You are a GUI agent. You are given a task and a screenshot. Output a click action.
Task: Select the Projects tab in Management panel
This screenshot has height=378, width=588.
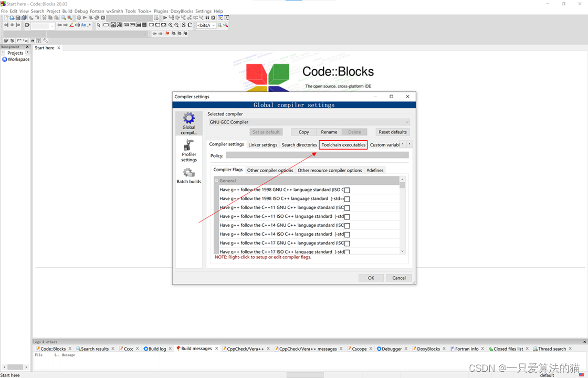click(15, 53)
